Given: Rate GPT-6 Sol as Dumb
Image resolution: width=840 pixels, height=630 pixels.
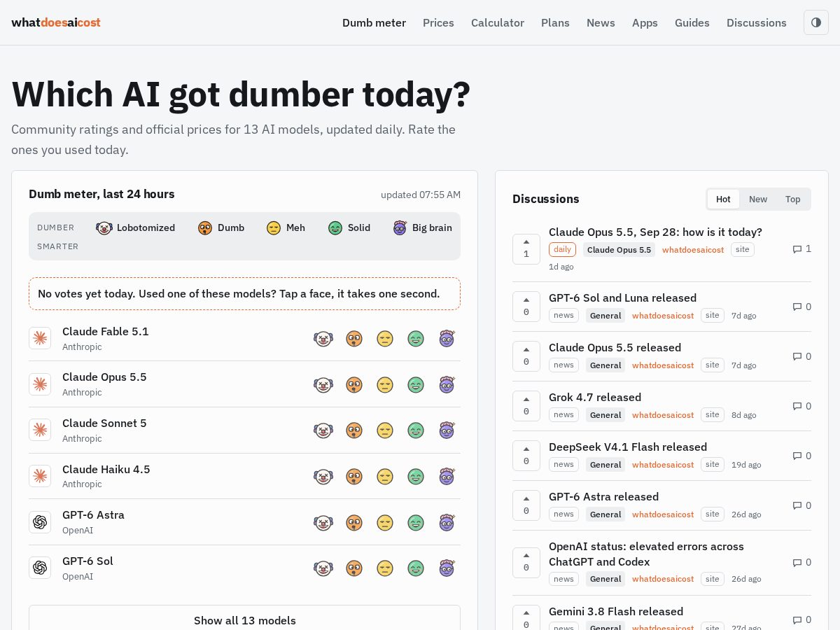Looking at the screenshot, I should coord(354,568).
